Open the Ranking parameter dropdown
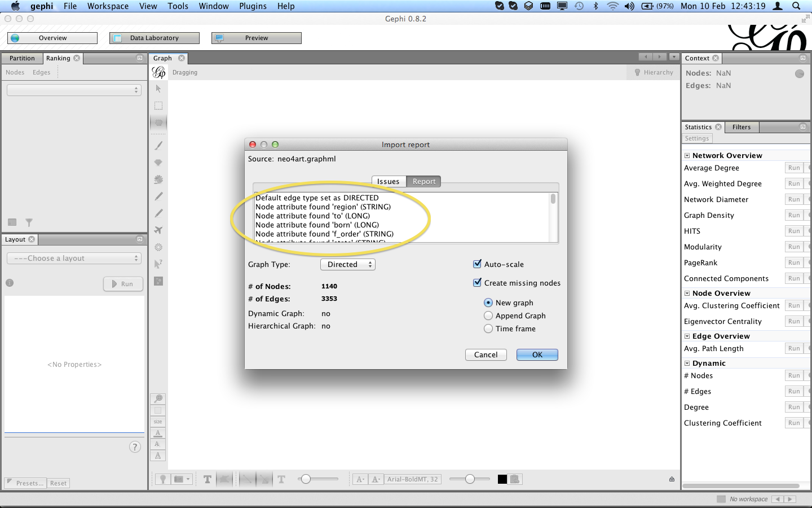Viewport: 812px width, 508px height. 74,90
